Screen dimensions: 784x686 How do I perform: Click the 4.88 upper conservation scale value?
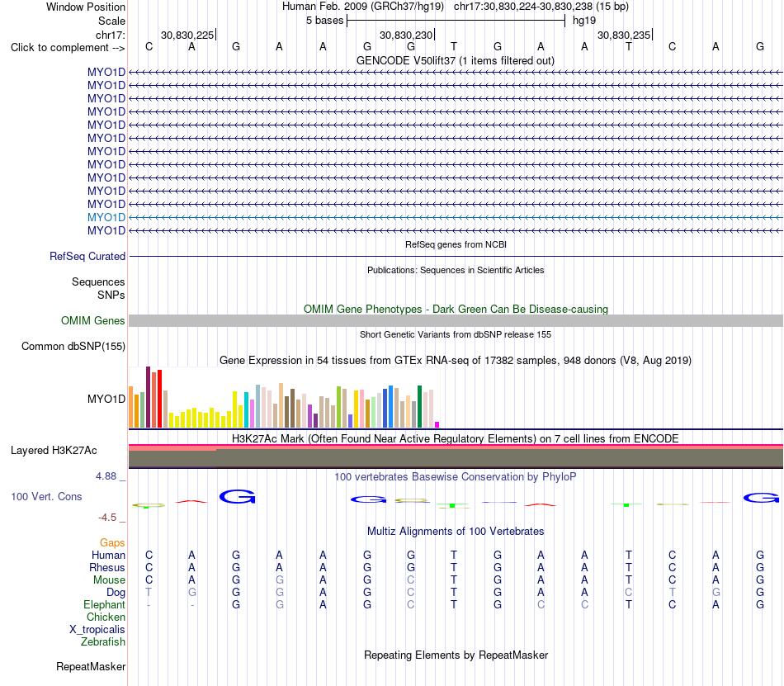coord(106,476)
